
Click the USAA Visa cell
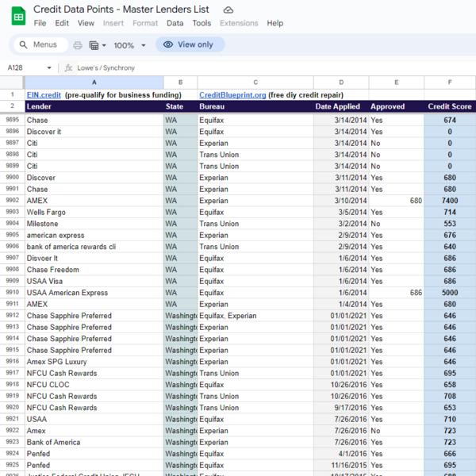(94, 281)
